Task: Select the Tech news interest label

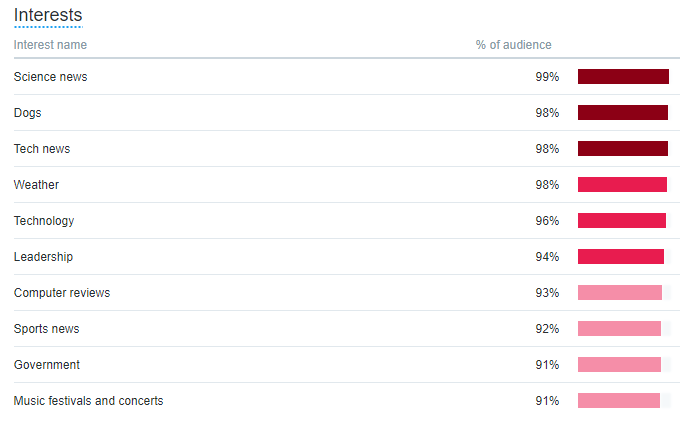Action: (42, 149)
